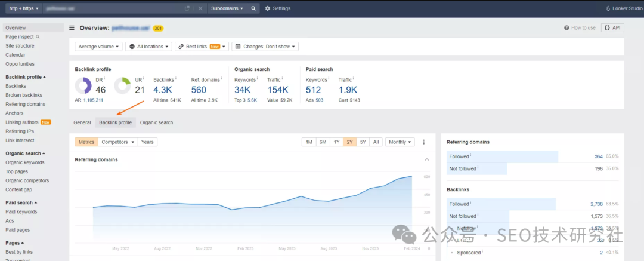The width and height of the screenshot is (644, 261).
Task: Switch chart range to 1Y
Action: (336, 142)
